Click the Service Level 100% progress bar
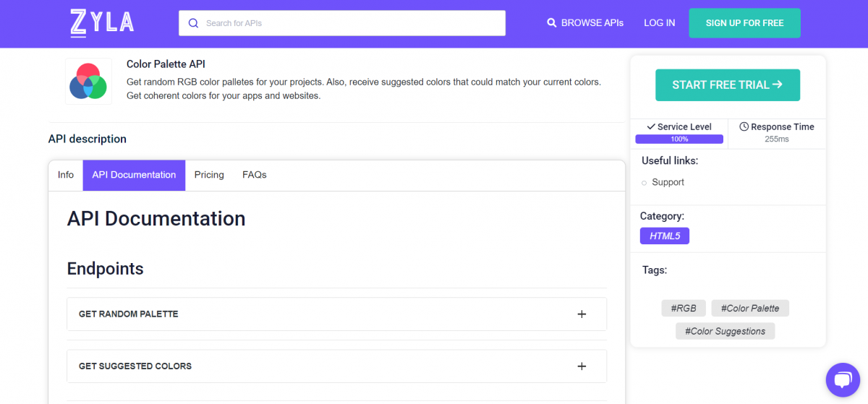Image resolution: width=868 pixels, height=404 pixels. coord(679,139)
